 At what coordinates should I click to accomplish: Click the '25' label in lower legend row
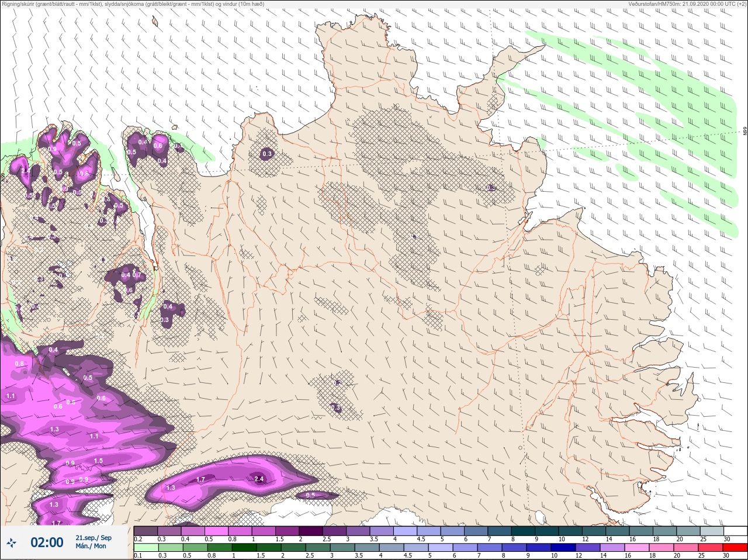(701, 556)
